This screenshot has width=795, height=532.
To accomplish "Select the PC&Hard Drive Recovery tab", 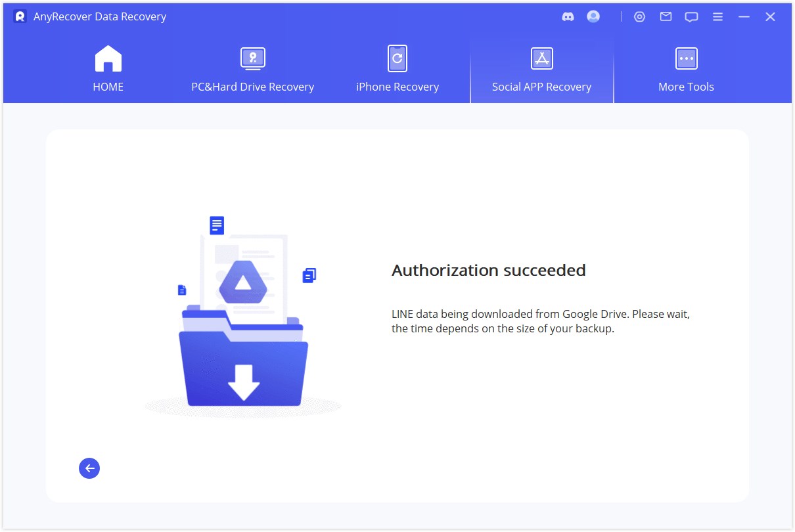I will pyautogui.click(x=252, y=69).
